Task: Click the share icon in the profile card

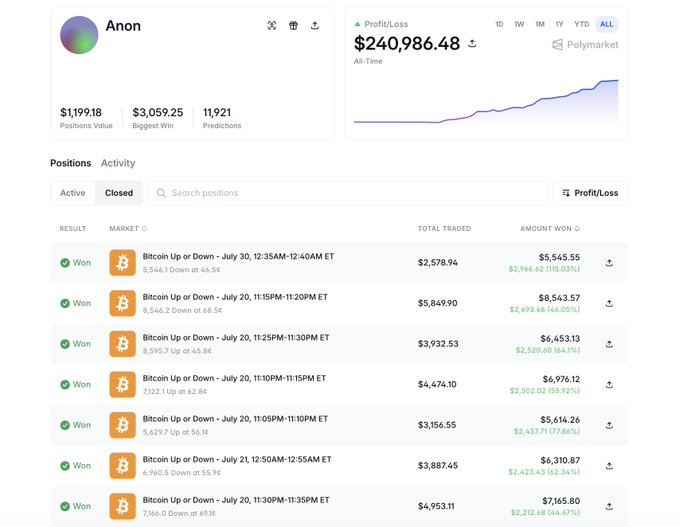Action: coord(315,26)
